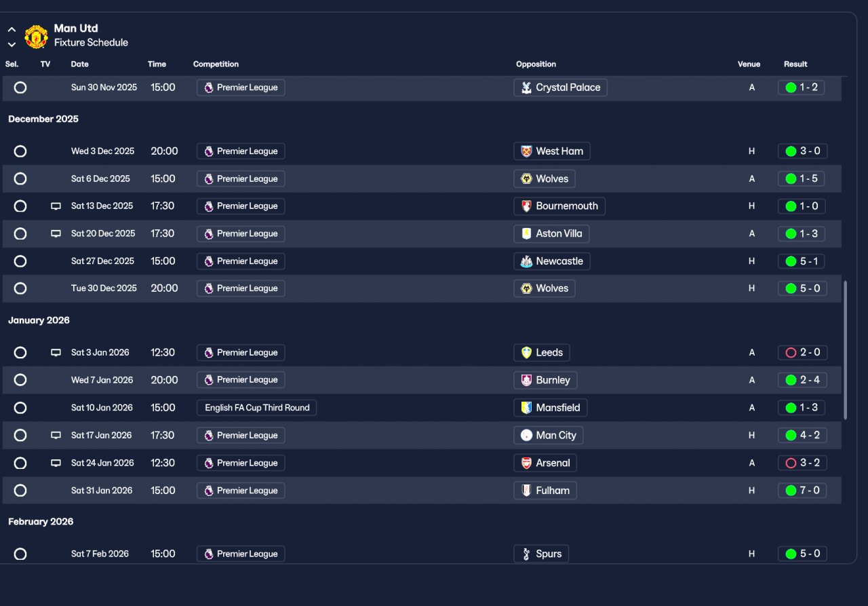Click the down chevron beside Man Utd
This screenshot has height=606, width=868.
point(12,45)
